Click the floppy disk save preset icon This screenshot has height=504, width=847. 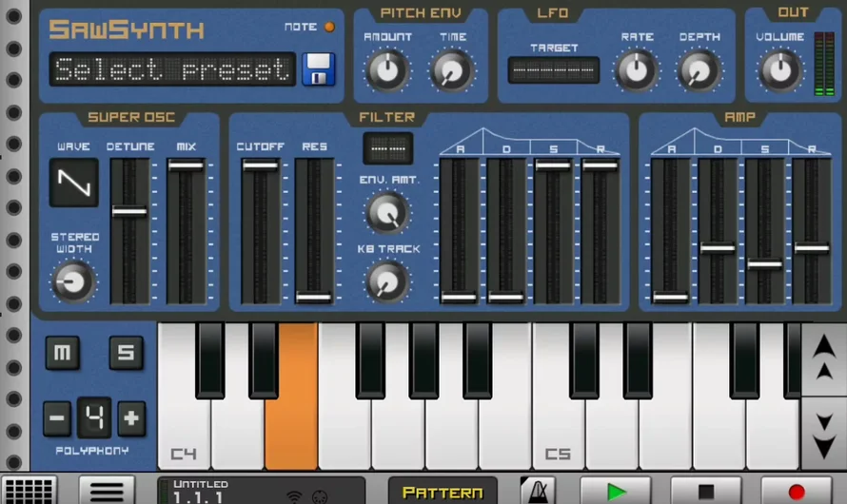click(319, 69)
